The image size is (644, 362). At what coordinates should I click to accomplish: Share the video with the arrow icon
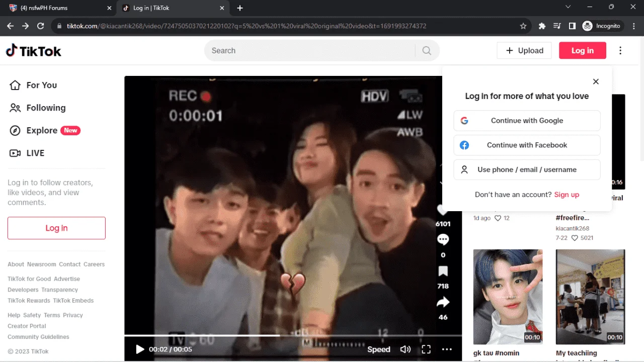pyautogui.click(x=443, y=302)
